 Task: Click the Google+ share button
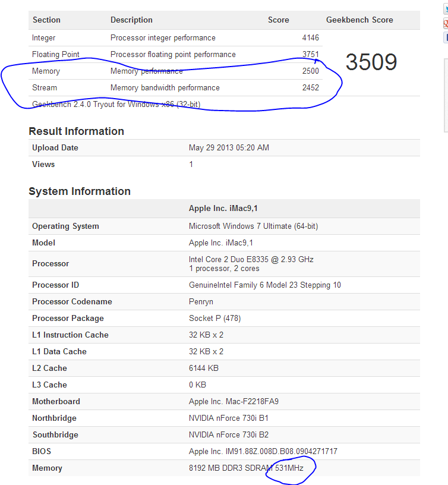pos(446,23)
